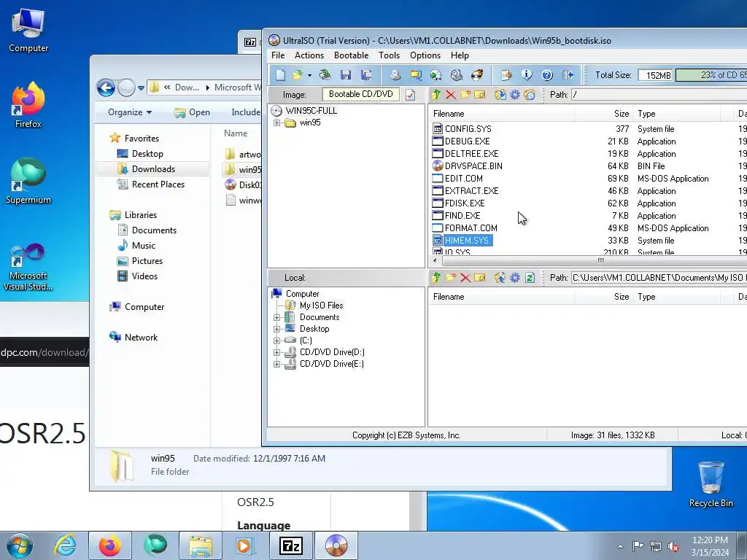Click the Up arrow icon in image pane toolbar
Image resolution: width=747 pixels, height=560 pixels.
point(436,95)
